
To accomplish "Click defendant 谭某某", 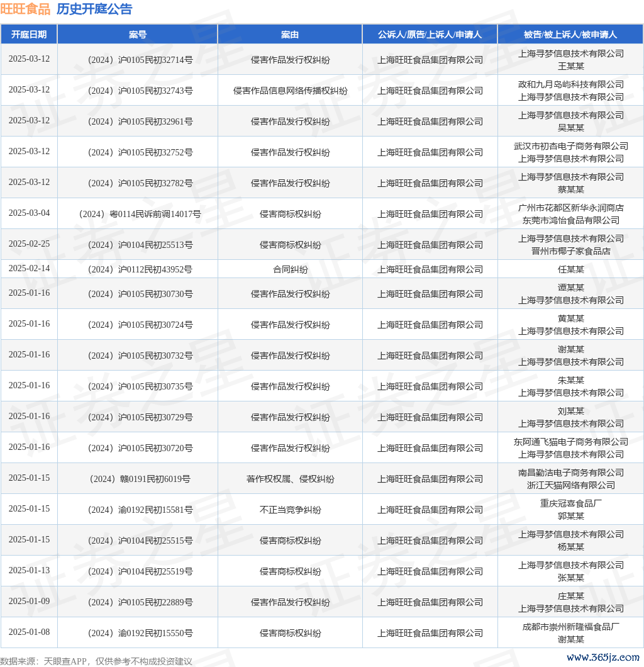I will click(571, 288).
